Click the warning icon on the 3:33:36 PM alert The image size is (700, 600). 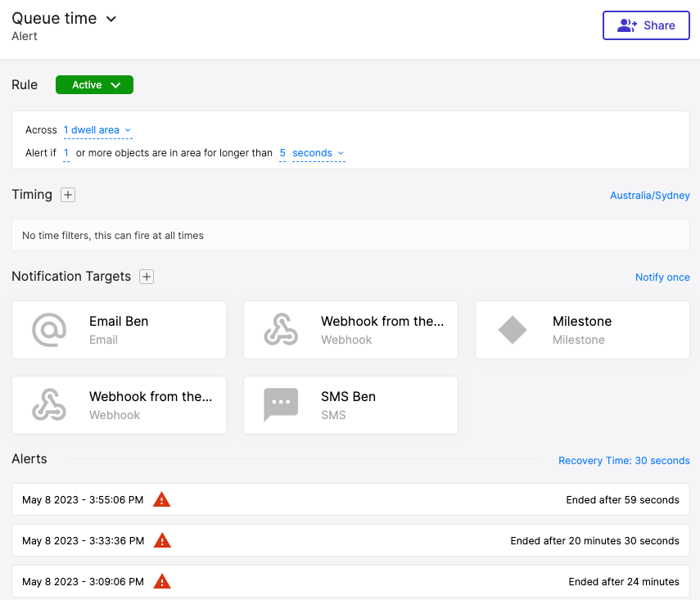162,540
